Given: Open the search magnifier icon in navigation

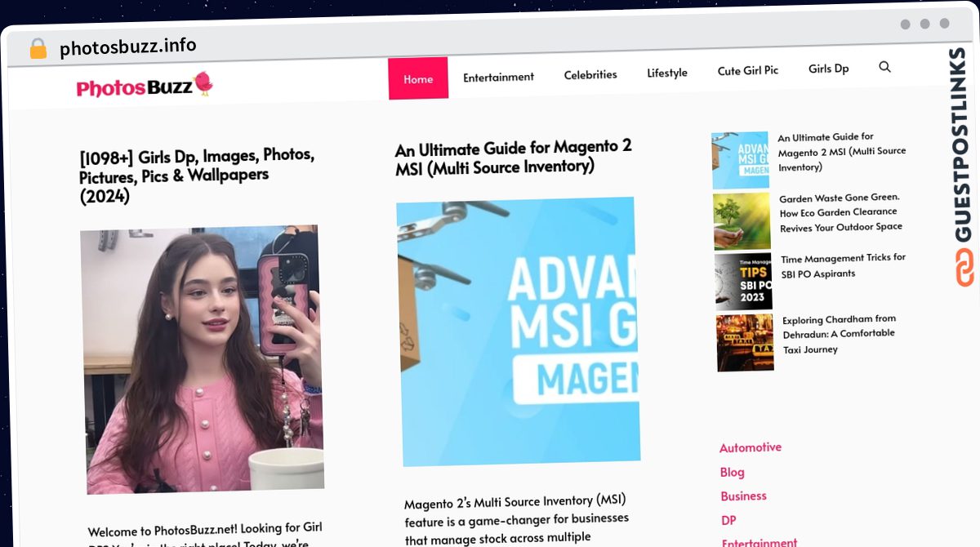Looking at the screenshot, I should 884,67.
